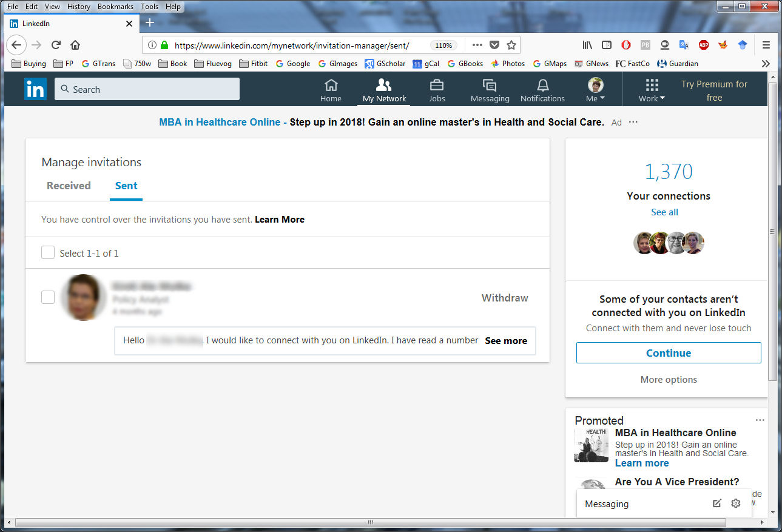Check the checkbox next to the Policy Analyst invitation
Screen dimensions: 782x532
click(x=48, y=297)
